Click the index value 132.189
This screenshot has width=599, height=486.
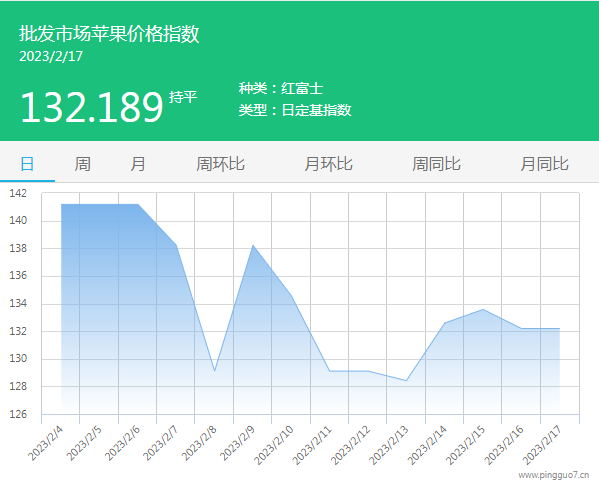coord(92,107)
